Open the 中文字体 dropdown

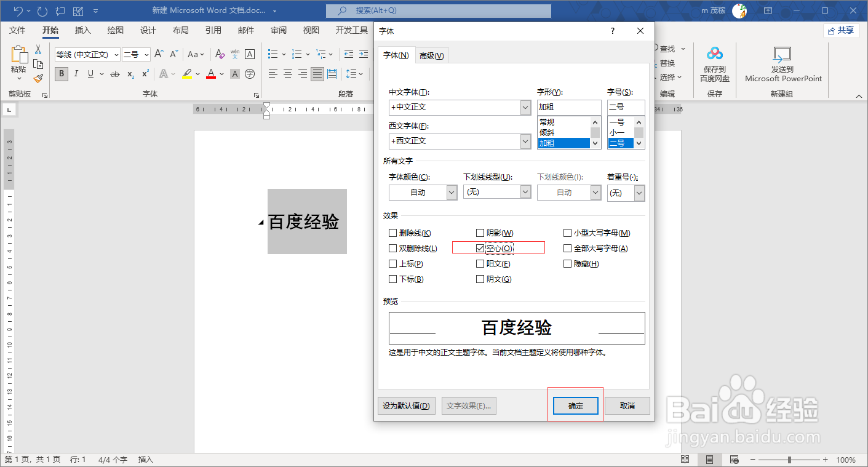(525, 108)
